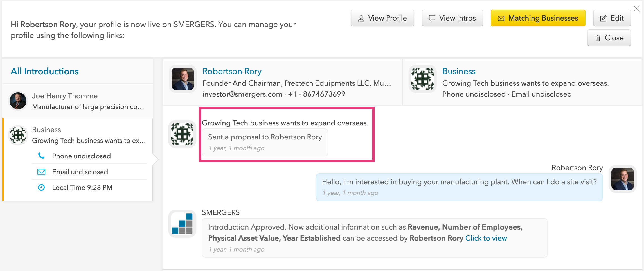This screenshot has width=644, height=271.
Task: Select 'Local Time 9:28 PM' text
Action: coord(82,188)
